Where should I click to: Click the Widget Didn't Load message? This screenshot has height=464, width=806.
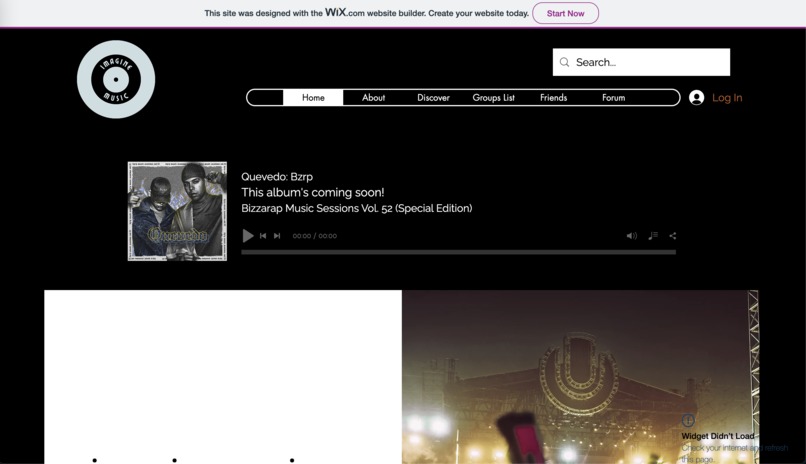(718, 436)
